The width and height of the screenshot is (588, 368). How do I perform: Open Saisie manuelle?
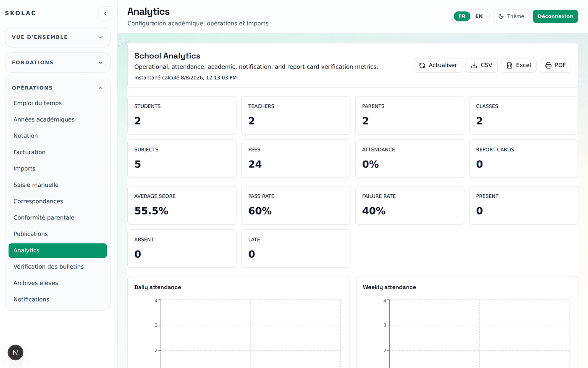[58, 185]
